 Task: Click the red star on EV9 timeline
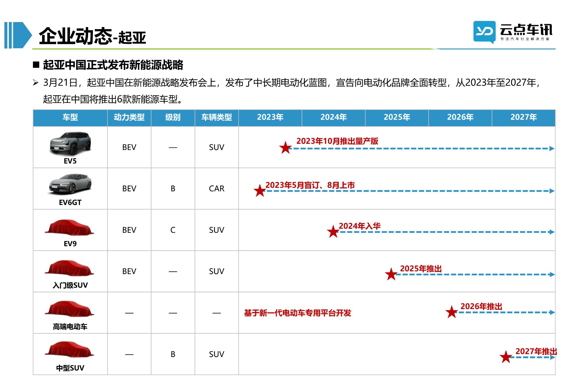tap(333, 232)
